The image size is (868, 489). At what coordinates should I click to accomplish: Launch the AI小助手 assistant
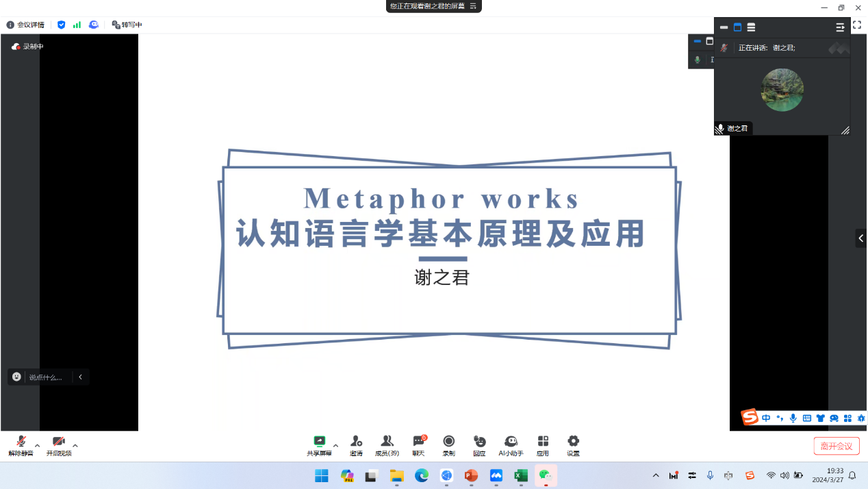point(511,444)
